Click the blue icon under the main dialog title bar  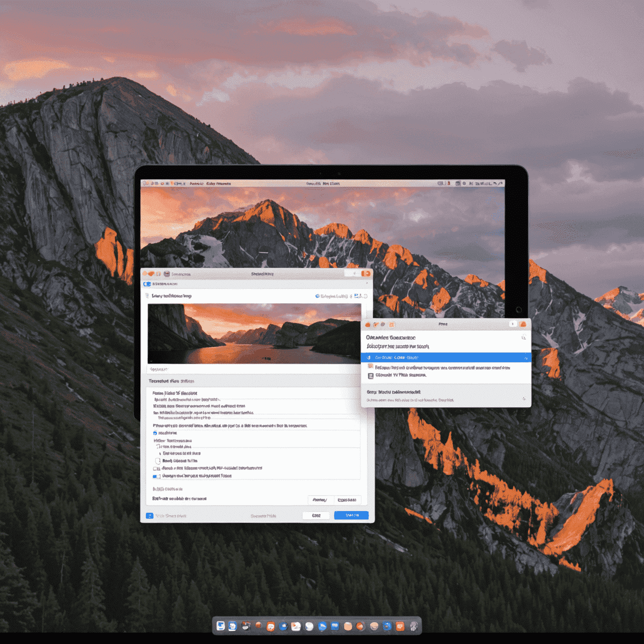click(x=147, y=284)
